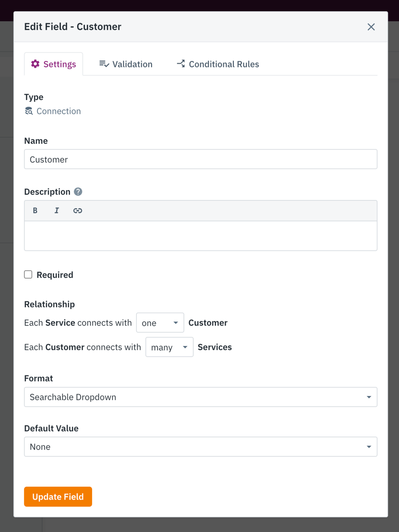This screenshot has height=532, width=399.
Task: Click the Connection type icon
Action: tap(29, 111)
